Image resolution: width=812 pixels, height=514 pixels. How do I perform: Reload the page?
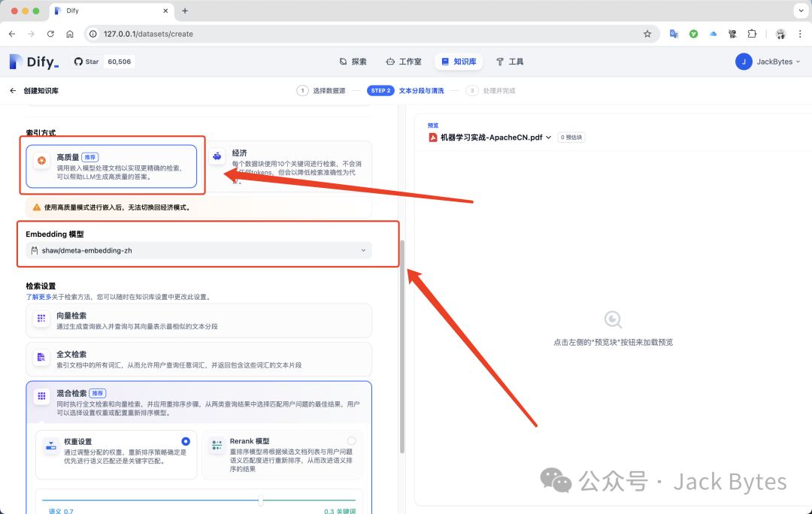tap(50, 34)
